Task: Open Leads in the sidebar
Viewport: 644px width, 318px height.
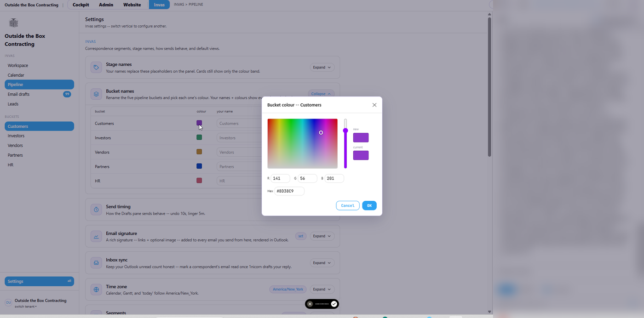Action: (x=39, y=104)
